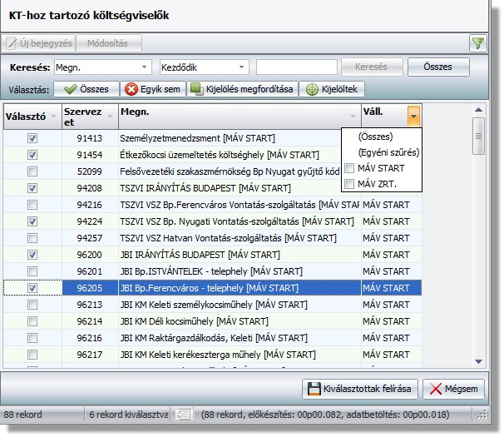Check row 96214 checkbox

coord(32,321)
